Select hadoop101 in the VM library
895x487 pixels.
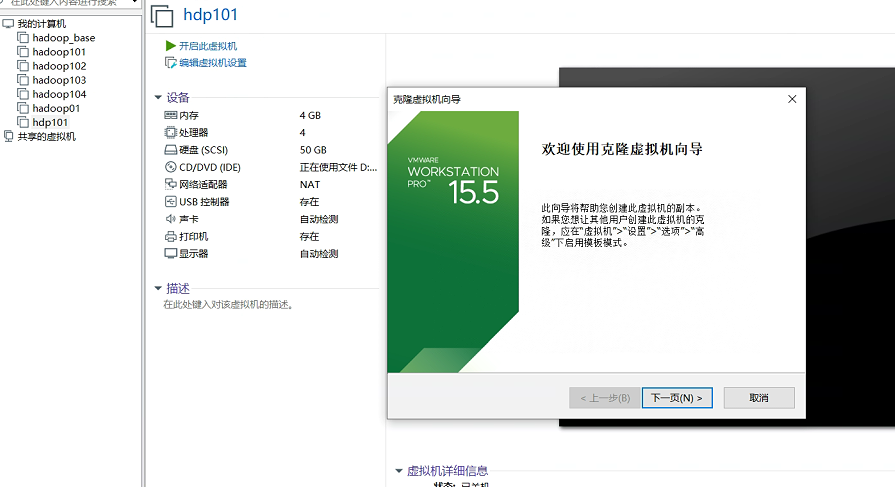coord(59,52)
